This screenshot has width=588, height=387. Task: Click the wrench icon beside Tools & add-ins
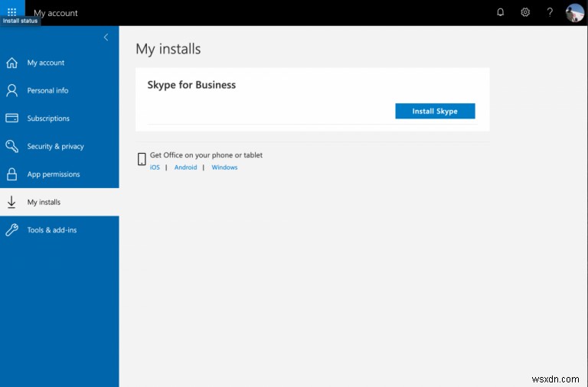[x=11, y=229]
